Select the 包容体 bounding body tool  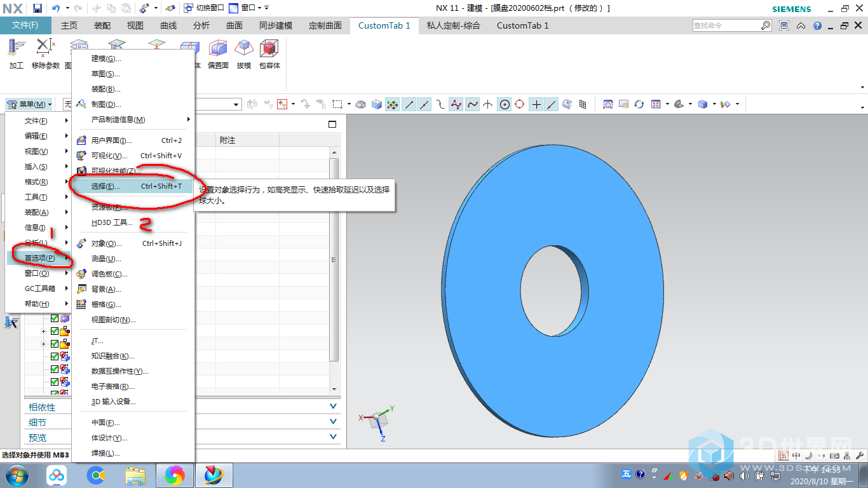click(x=269, y=53)
